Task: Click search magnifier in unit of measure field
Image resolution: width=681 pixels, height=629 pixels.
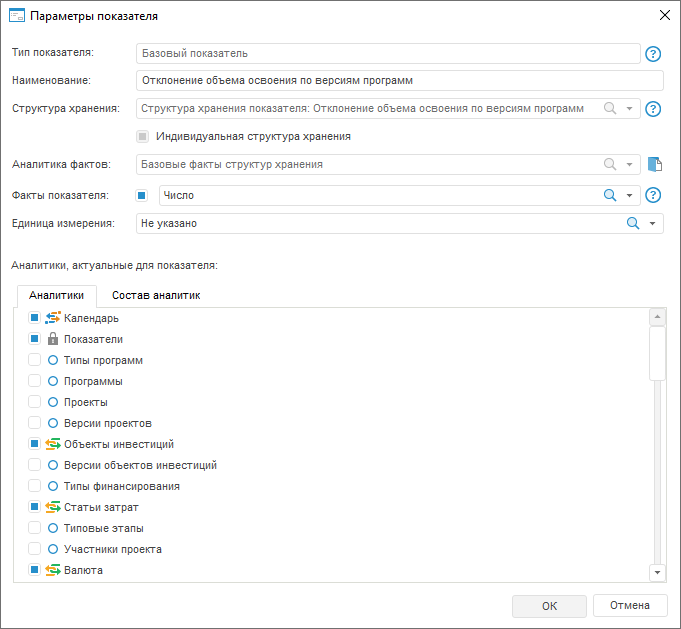Action: (x=632, y=224)
